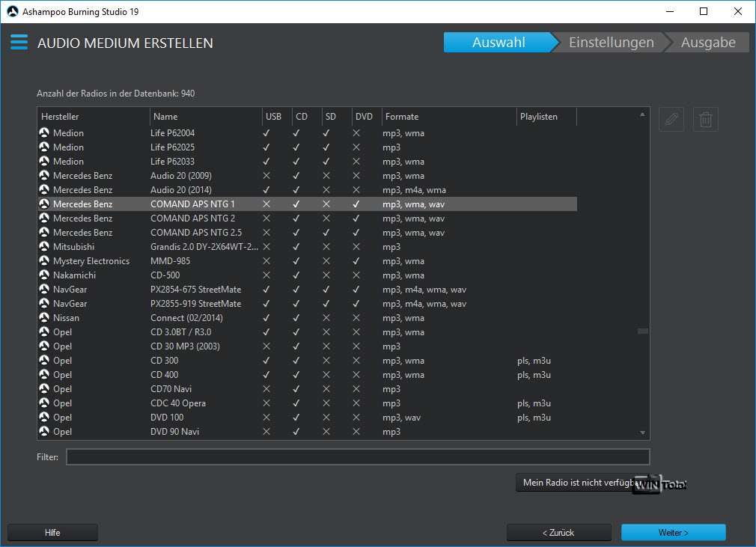
Task: Select the COMAND APS NTG 2.5 name cell
Action: 196,232
